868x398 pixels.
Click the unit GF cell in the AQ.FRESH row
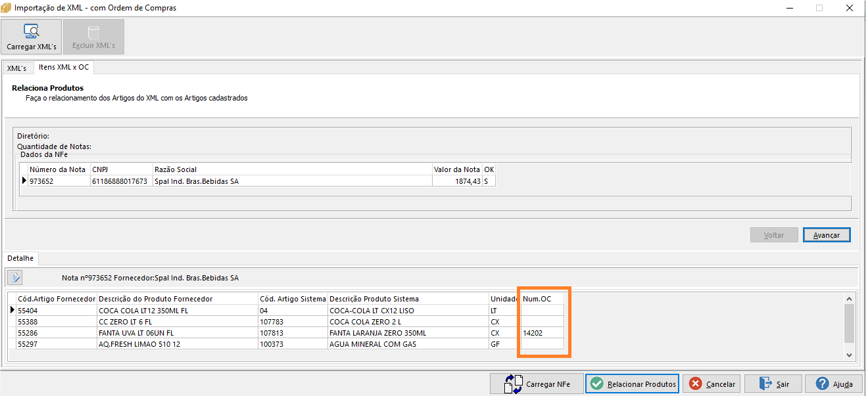click(x=505, y=344)
